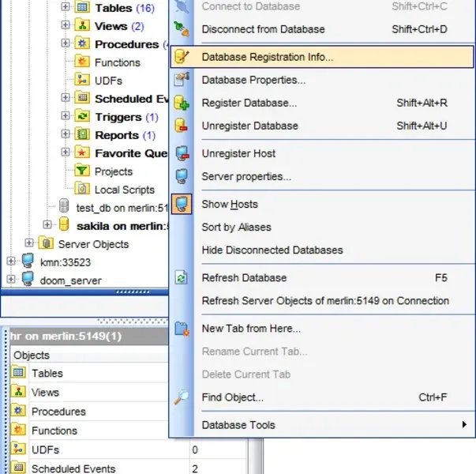This screenshot has width=476, height=474.
Task: Click the kmn:33523 host monitor icon
Action: click(x=28, y=261)
